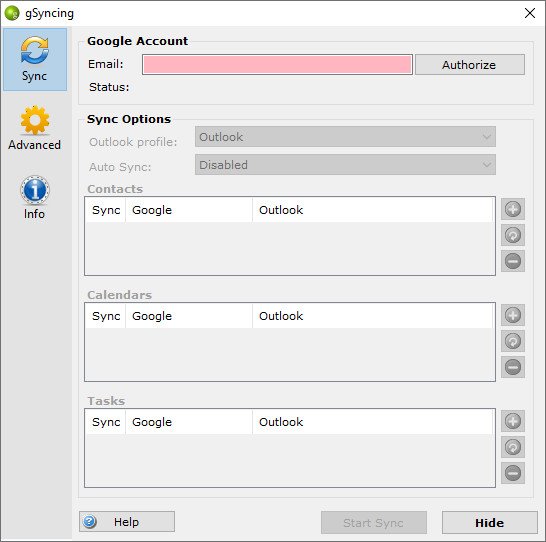The image size is (546, 542).
Task: Click the pink Email input field
Action: click(x=277, y=65)
